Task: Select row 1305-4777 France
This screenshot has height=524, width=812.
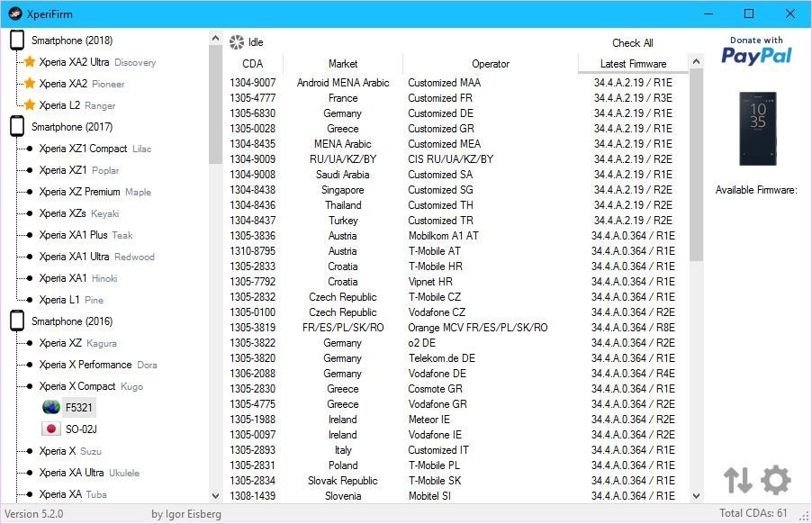Action: tap(456, 98)
